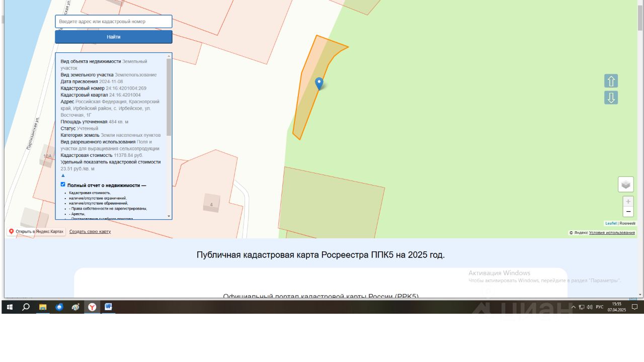Image resolution: width=644 pixels, height=362 pixels.
Task: Click the info panel scroll-down arrow
Action: coord(169,216)
